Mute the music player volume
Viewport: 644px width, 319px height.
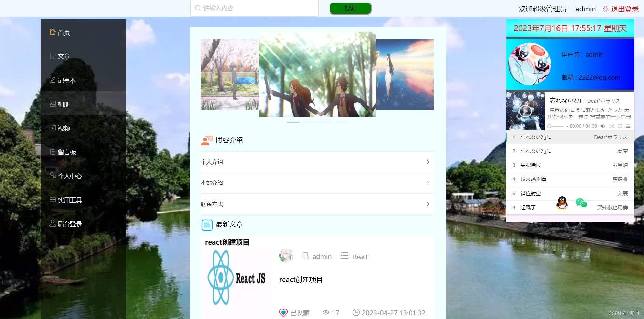point(603,126)
